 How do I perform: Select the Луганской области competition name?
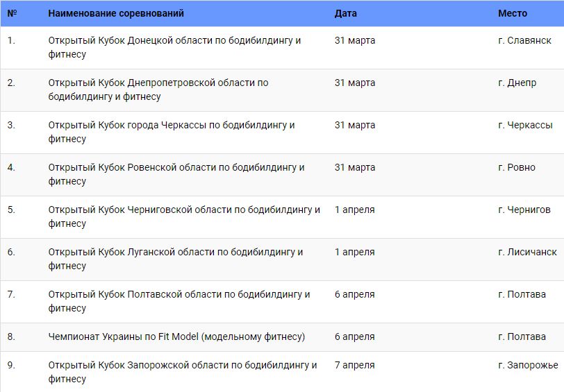(x=176, y=259)
